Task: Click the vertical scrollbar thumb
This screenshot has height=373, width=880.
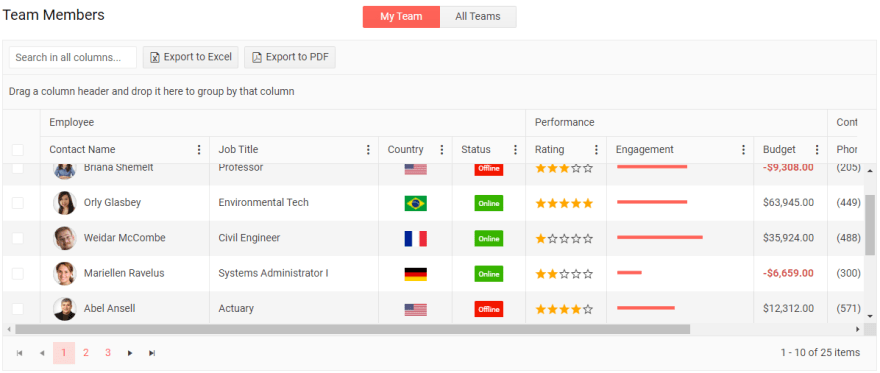Action: pos(870,225)
